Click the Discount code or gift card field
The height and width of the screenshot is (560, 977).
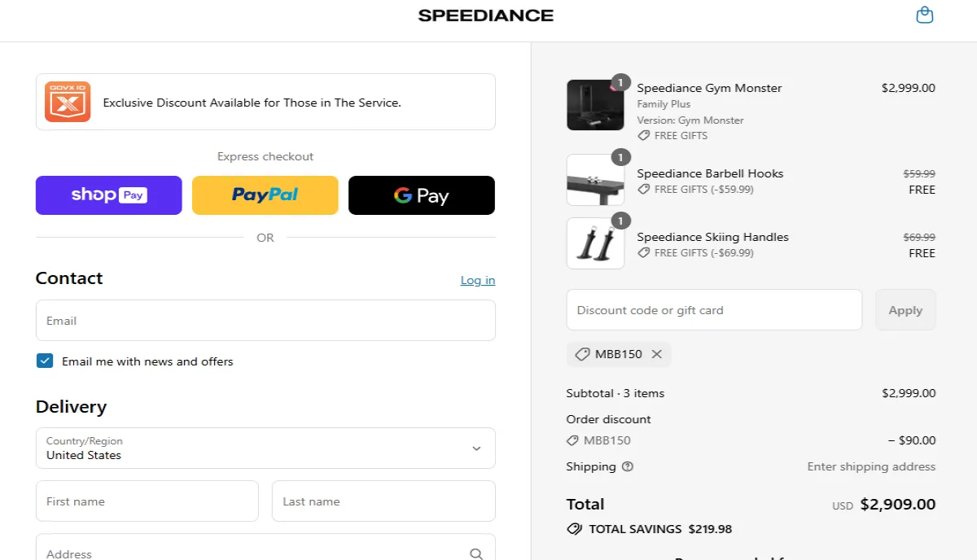714,310
